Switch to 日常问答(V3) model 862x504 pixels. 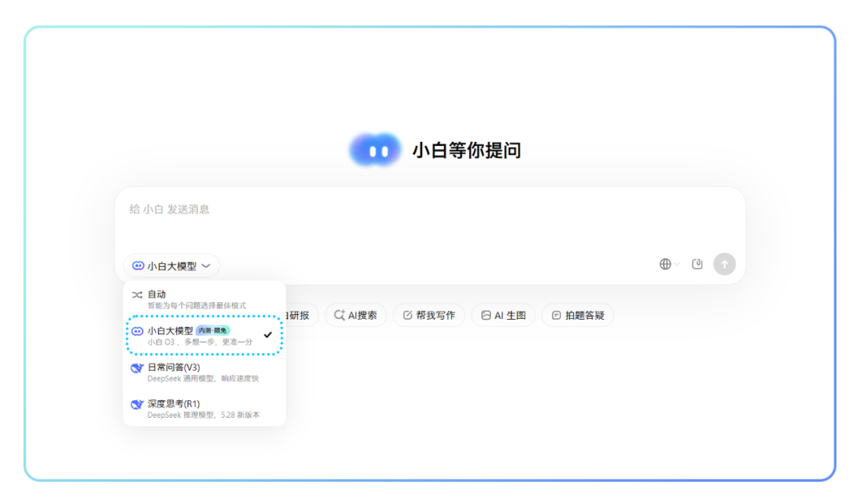(x=204, y=372)
